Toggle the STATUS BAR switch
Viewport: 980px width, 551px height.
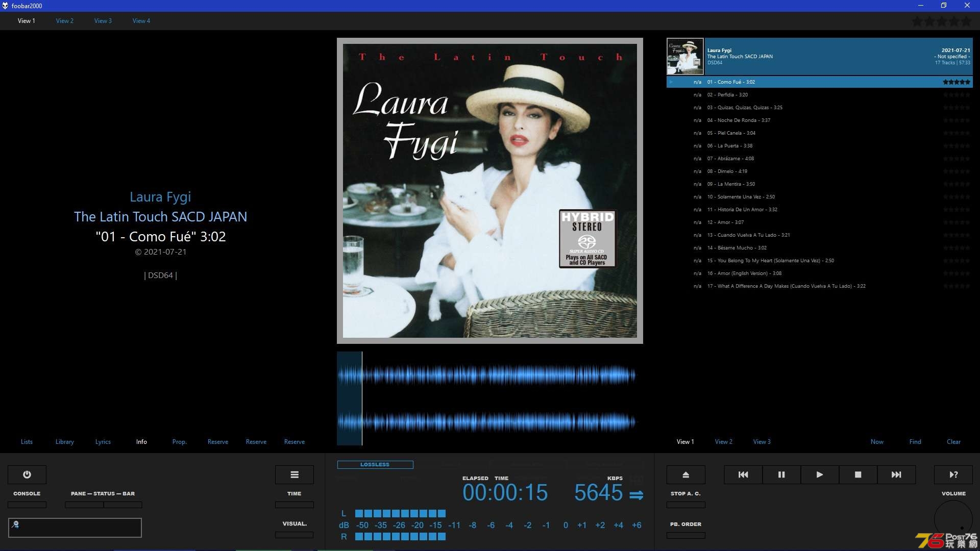point(123,505)
